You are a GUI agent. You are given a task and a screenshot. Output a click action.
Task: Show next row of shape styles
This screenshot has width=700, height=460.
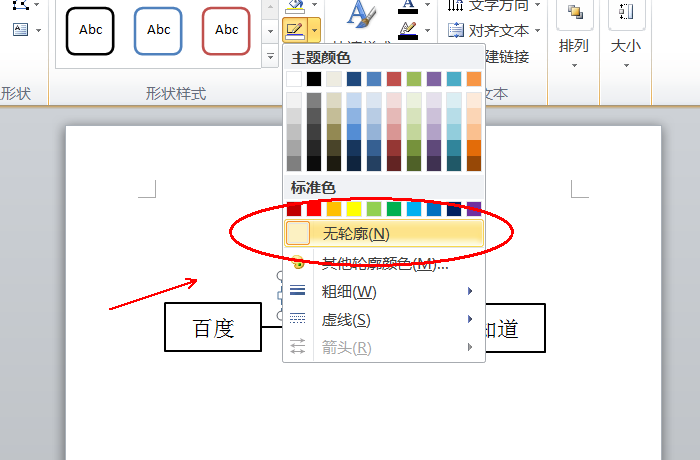tap(270, 31)
